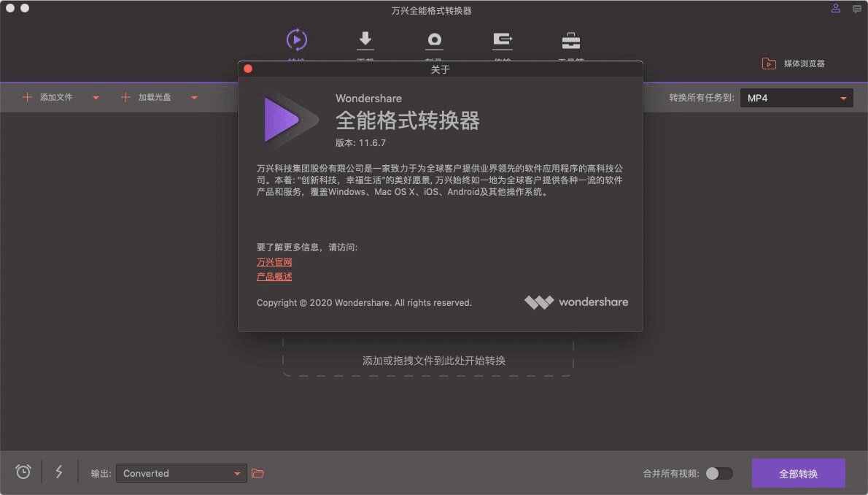This screenshot has width=868, height=495.
Task: Click Convert All (全部转换) button
Action: coord(798,473)
